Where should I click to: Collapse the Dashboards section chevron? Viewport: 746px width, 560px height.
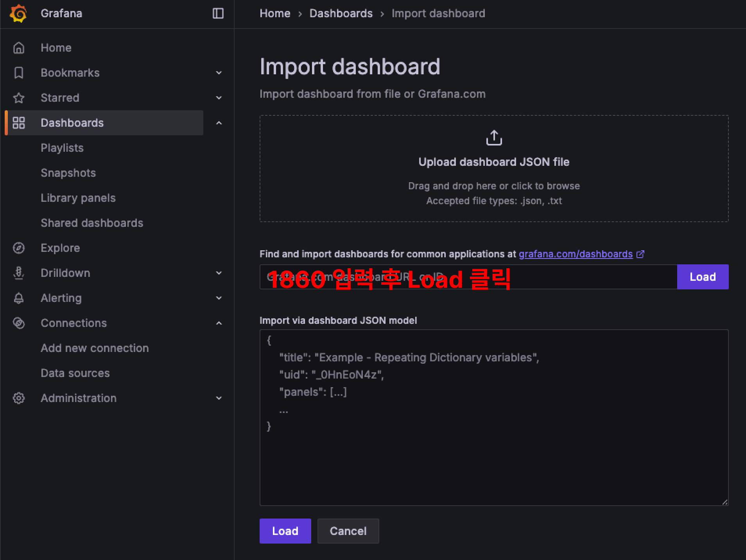point(219,123)
